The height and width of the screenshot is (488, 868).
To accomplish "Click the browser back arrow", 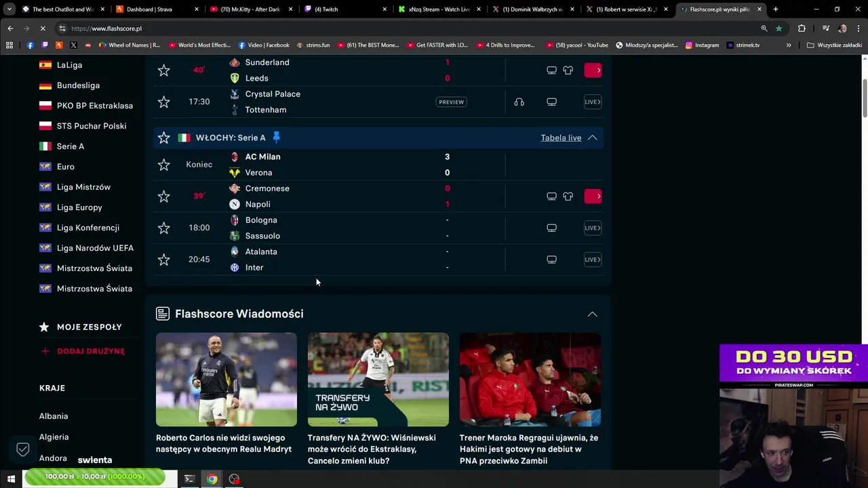I will [x=10, y=28].
